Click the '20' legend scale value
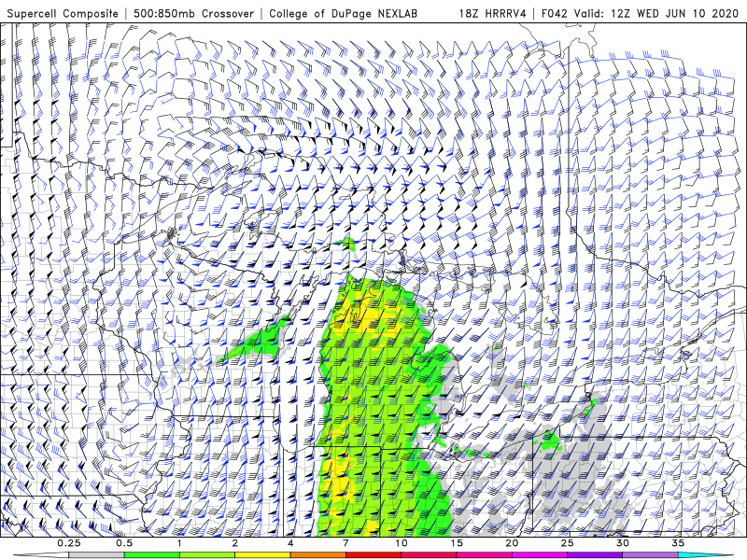 coord(512,543)
